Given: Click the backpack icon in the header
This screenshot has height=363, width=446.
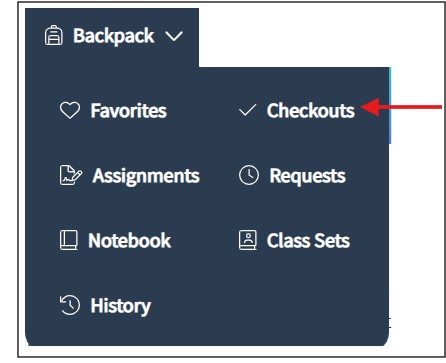Looking at the screenshot, I should point(54,35).
